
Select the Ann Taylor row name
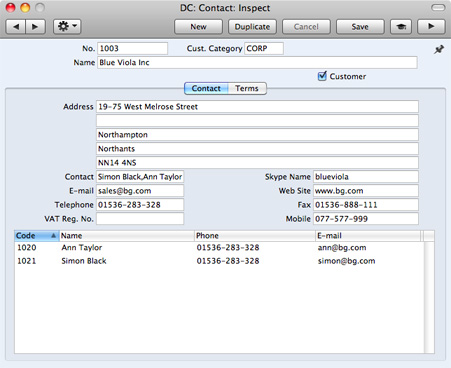click(82, 247)
